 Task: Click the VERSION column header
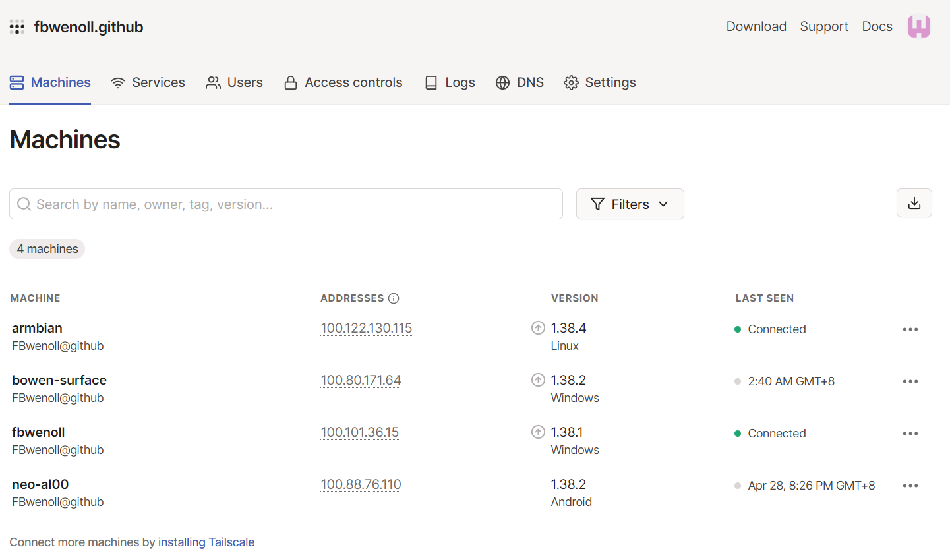pyautogui.click(x=575, y=298)
